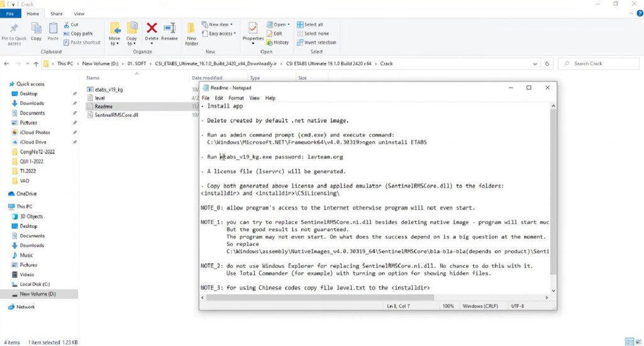644x346 pixels.
Task: Click the Search Crack field
Action: tap(599, 64)
